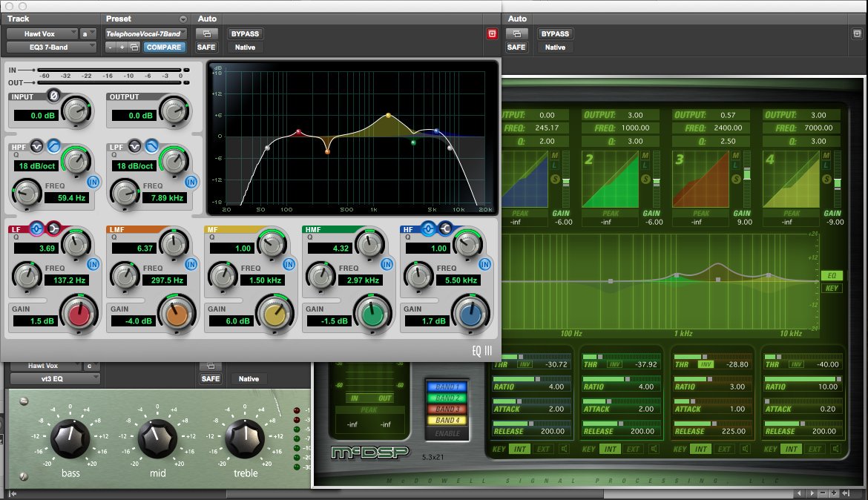Screen dimensions: 868x500
Task: Toggle the LF band IN button
Action: 93,265
